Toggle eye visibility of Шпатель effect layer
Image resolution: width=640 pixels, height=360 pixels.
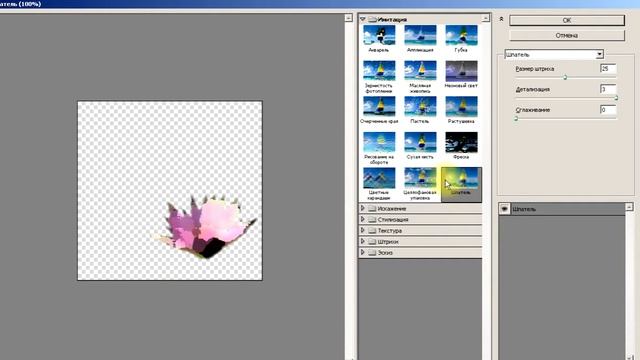[x=504, y=209]
